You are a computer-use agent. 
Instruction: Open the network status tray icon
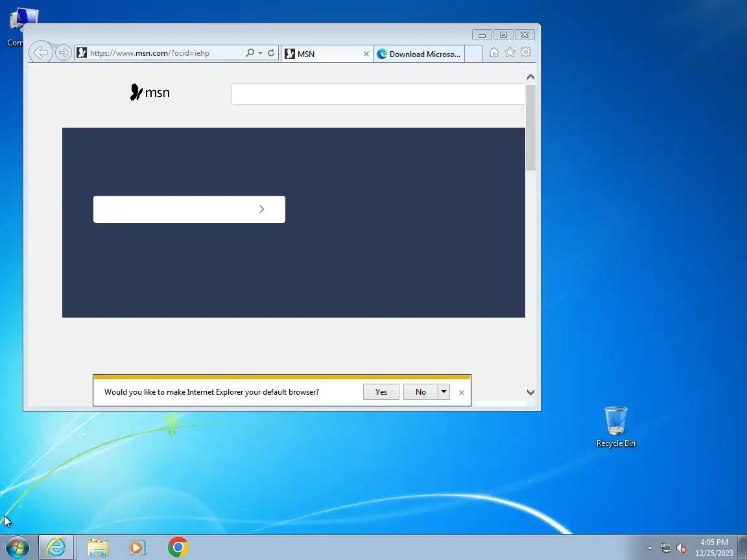click(x=665, y=548)
